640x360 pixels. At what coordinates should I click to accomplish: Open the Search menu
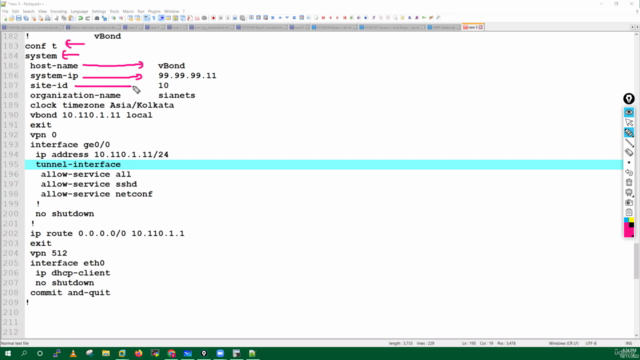tap(29, 11)
